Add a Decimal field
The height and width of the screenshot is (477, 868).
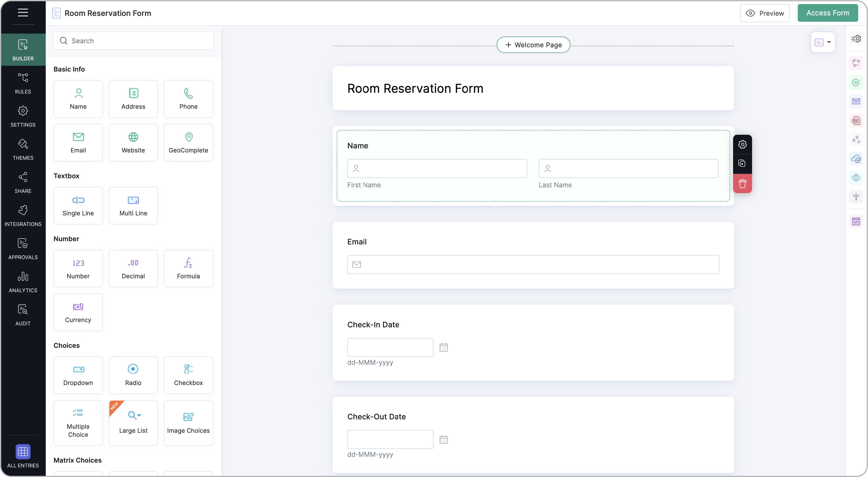click(x=133, y=269)
